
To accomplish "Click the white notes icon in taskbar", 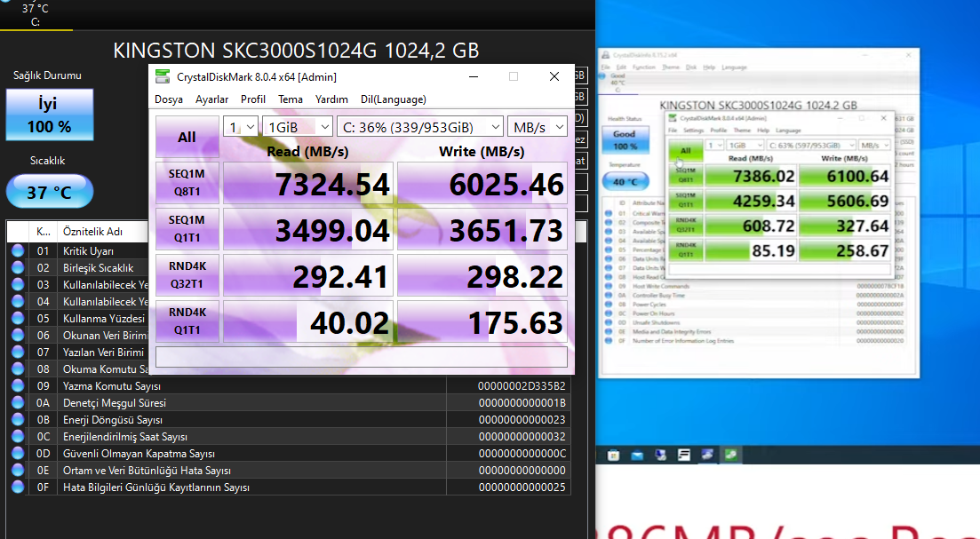I will tap(684, 456).
